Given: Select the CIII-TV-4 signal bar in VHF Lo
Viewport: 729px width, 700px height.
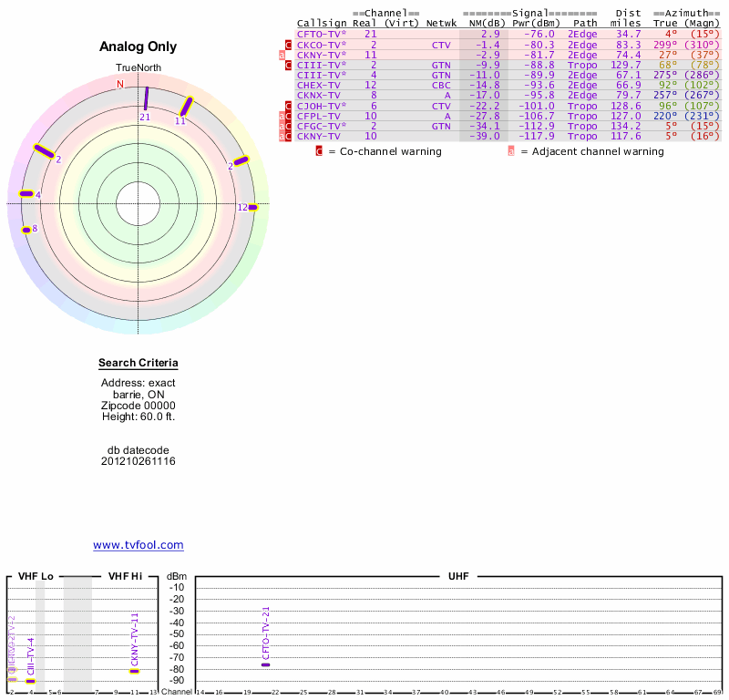Looking at the screenshot, I should click(x=30, y=681).
